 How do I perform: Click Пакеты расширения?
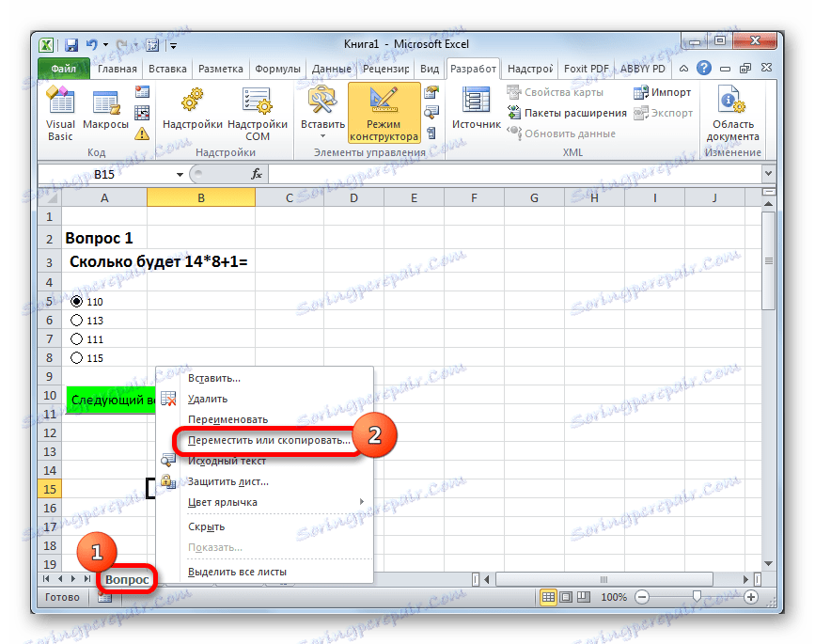(567, 113)
